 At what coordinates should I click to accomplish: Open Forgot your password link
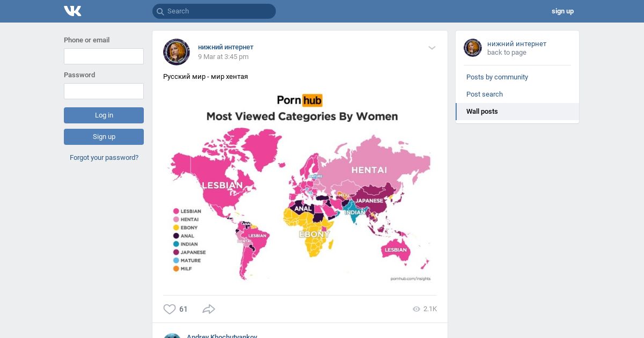click(x=104, y=158)
